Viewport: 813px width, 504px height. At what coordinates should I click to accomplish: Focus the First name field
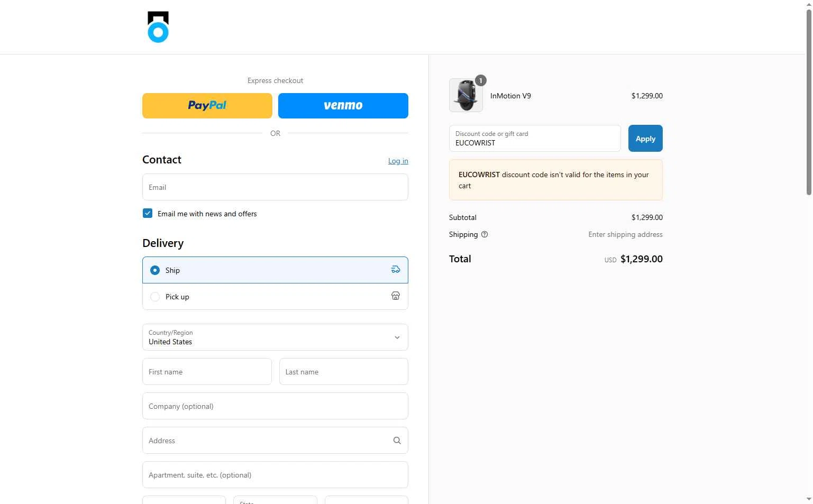tap(207, 372)
